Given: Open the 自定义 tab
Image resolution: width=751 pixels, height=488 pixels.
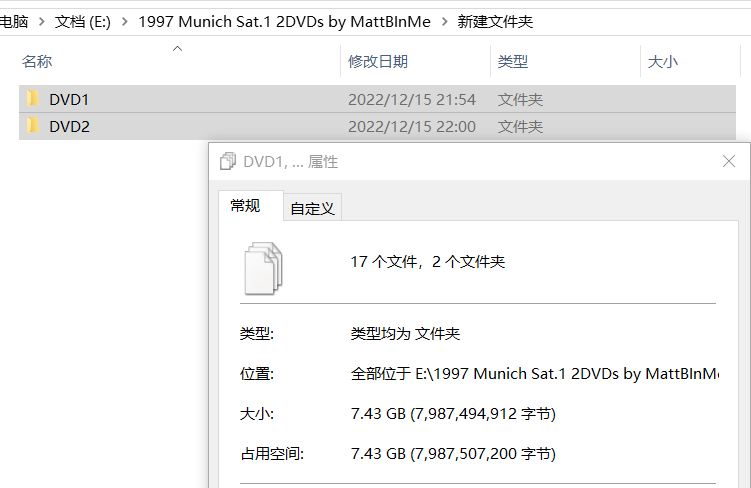Looking at the screenshot, I should tap(313, 208).
